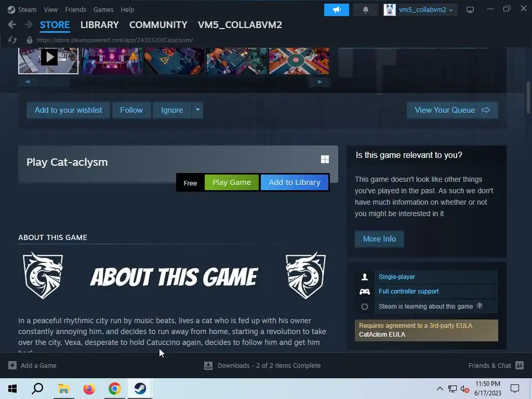532x399 pixels.
Task: Open the Windows Action Center icon
Action: 515,389
